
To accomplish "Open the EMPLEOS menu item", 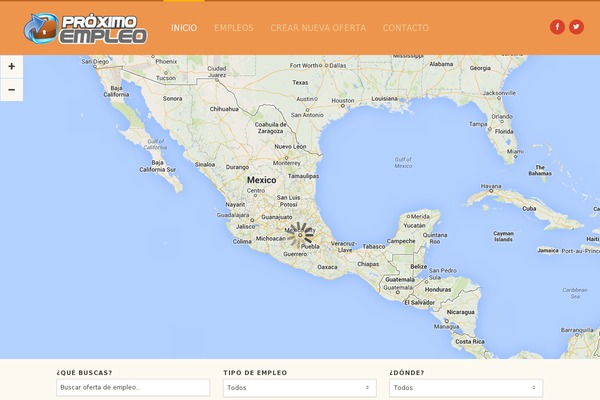I will pos(234,28).
